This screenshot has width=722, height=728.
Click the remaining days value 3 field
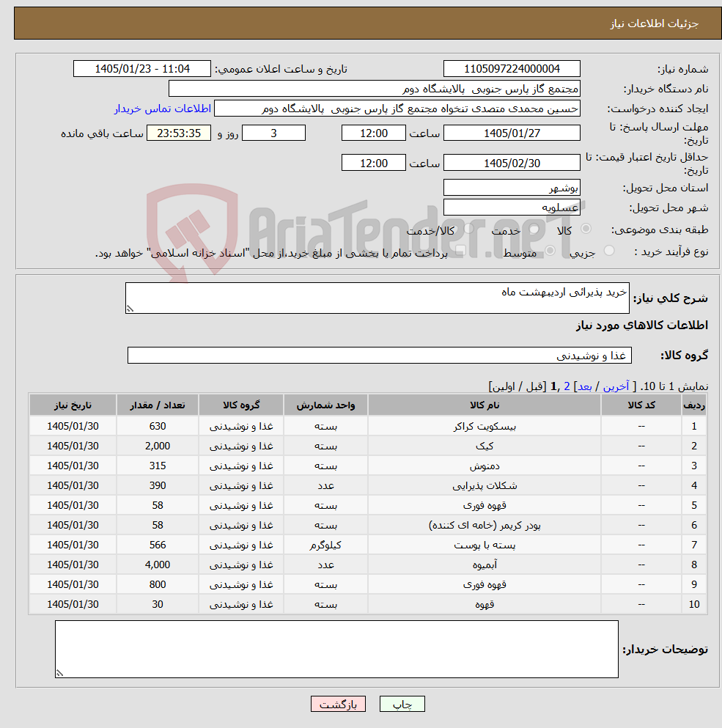(x=274, y=133)
